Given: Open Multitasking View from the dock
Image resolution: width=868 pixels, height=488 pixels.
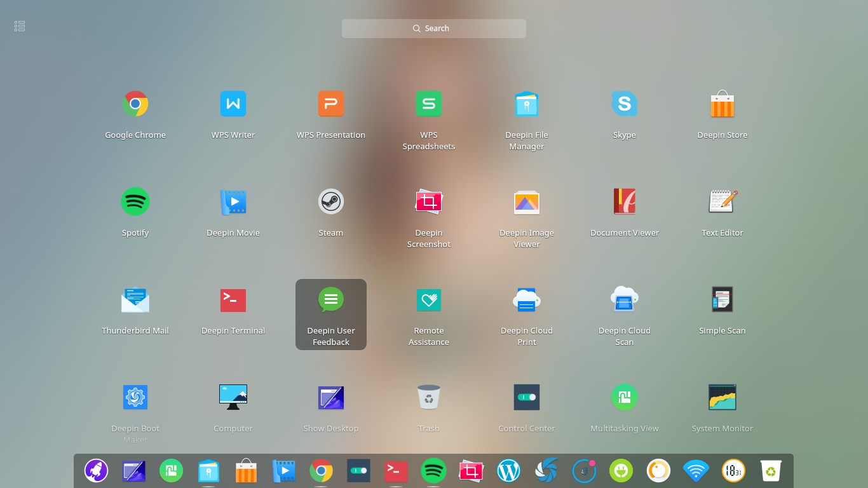Looking at the screenshot, I should tap(172, 471).
